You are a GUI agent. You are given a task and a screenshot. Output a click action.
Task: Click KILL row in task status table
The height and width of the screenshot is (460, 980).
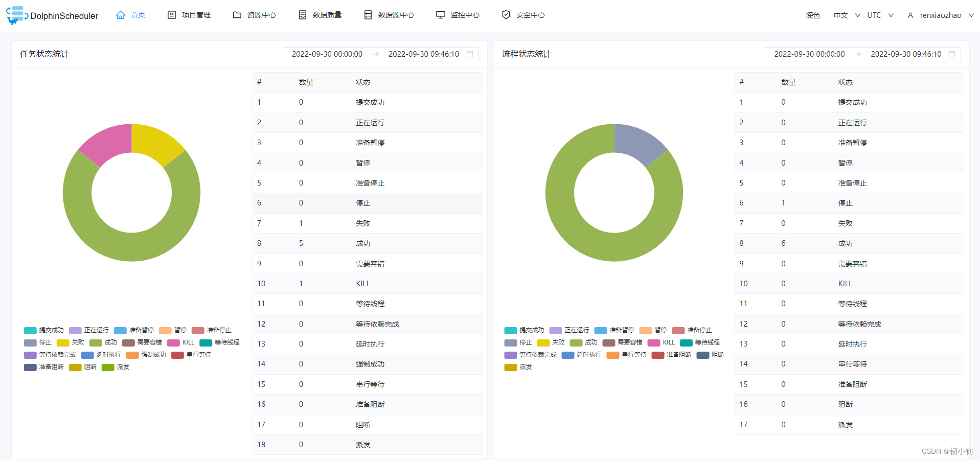pos(367,284)
